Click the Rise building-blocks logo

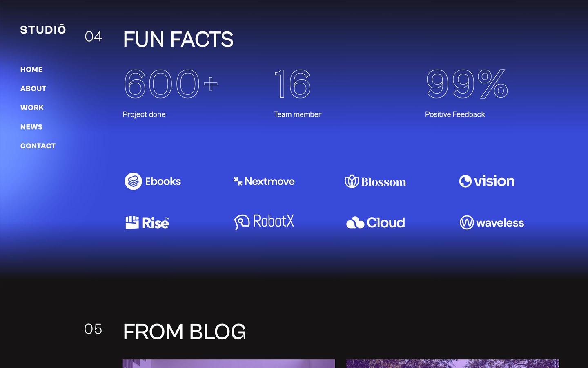147,222
